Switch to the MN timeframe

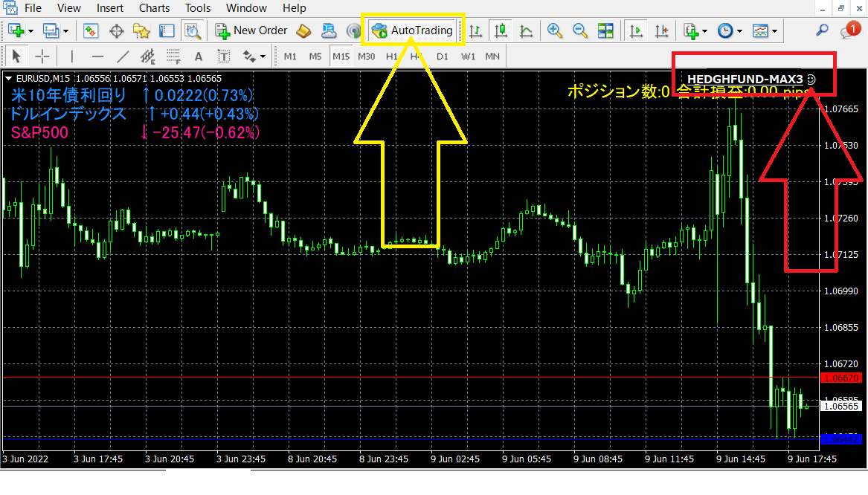pos(492,56)
